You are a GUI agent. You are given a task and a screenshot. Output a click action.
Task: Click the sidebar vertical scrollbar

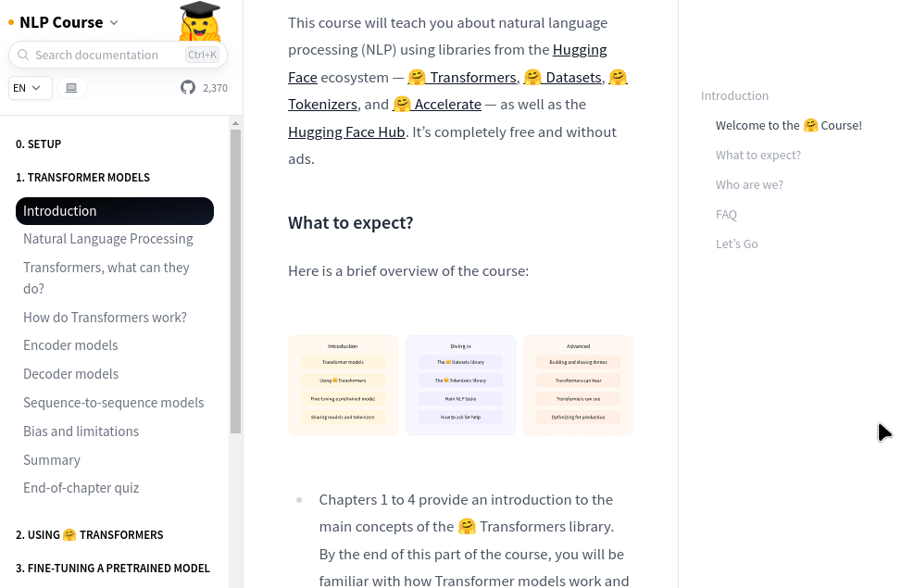[235, 278]
